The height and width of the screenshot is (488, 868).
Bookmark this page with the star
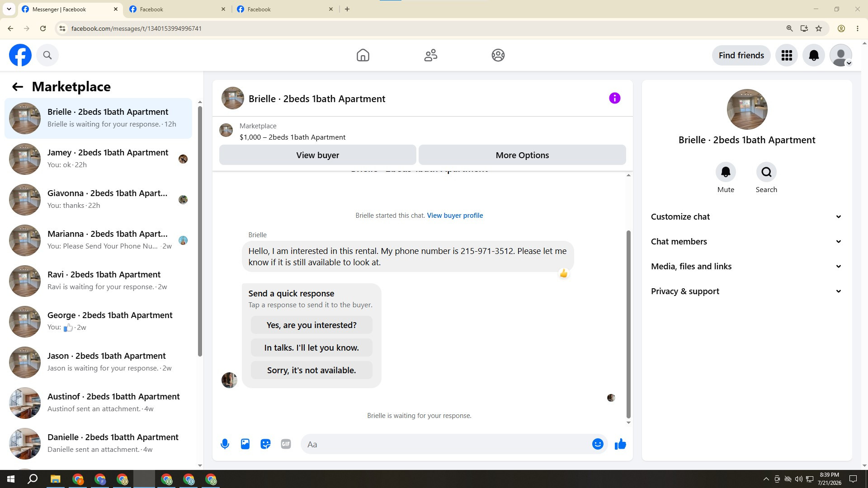pyautogui.click(x=819, y=28)
